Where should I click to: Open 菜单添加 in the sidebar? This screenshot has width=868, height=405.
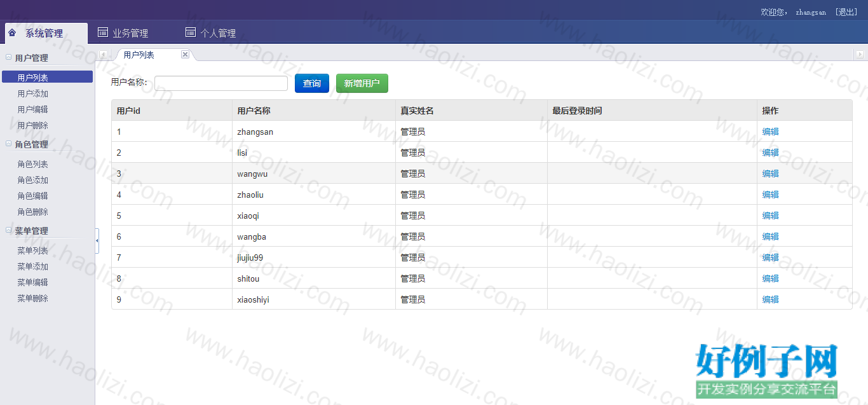[33, 266]
